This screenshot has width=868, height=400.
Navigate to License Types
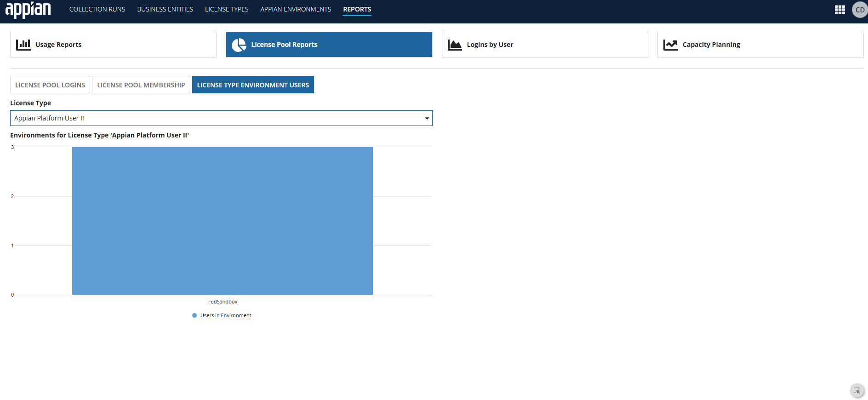(227, 9)
